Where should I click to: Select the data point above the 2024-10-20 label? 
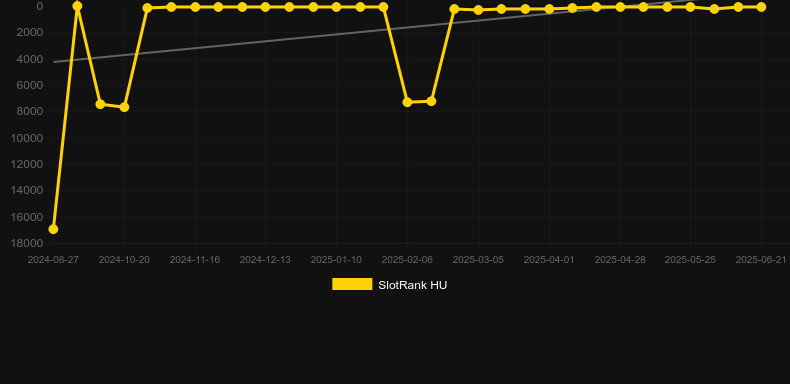(124, 107)
